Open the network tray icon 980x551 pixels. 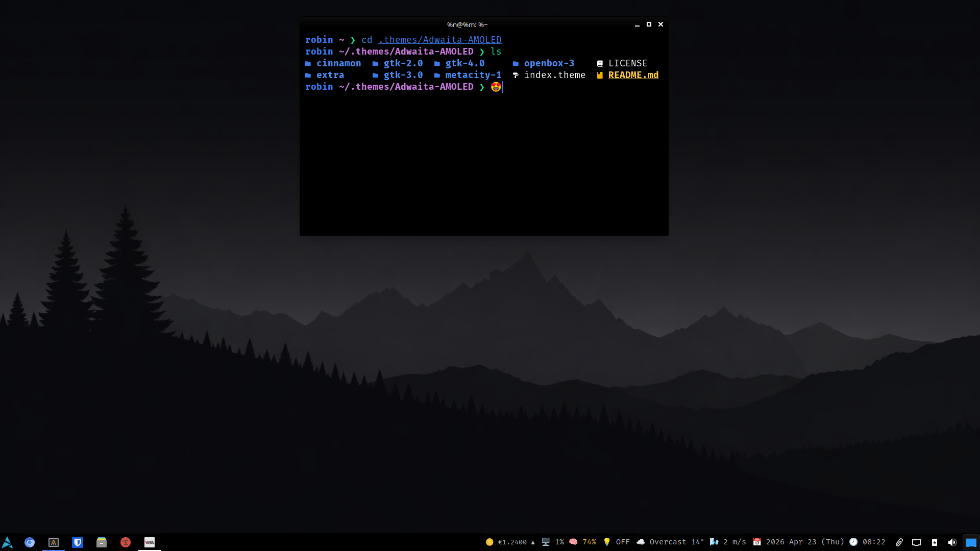click(917, 542)
